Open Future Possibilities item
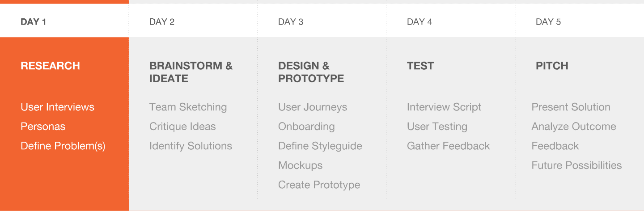This screenshot has width=644, height=211. coord(576,165)
